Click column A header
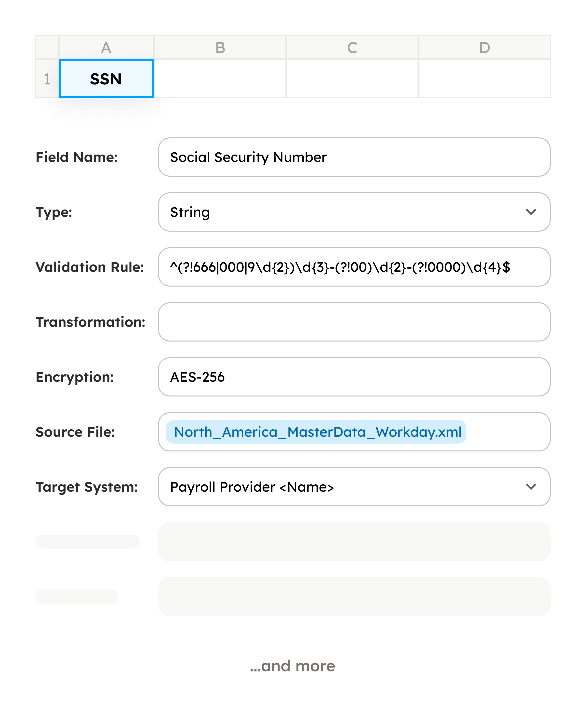Screen dimensions: 588x711 (x=106, y=47)
